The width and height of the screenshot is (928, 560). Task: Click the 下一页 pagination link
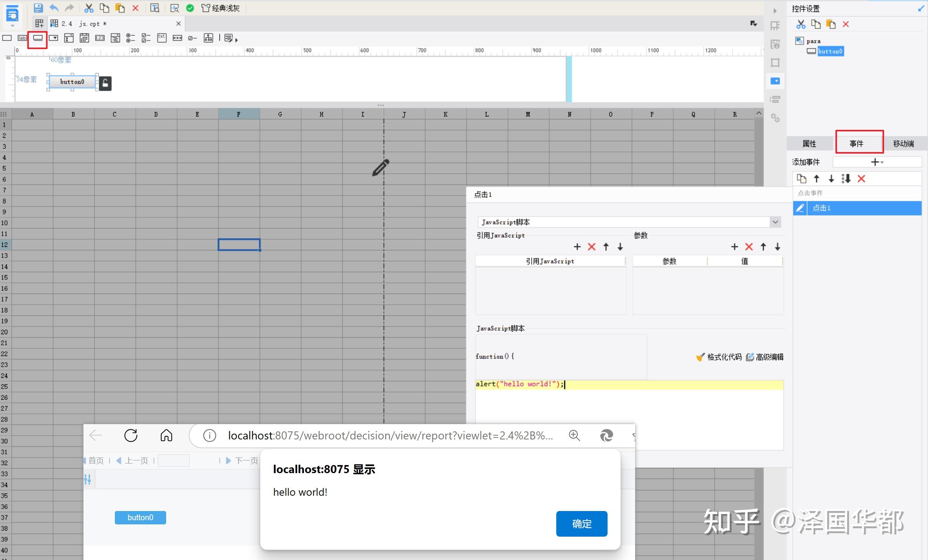pos(246,460)
